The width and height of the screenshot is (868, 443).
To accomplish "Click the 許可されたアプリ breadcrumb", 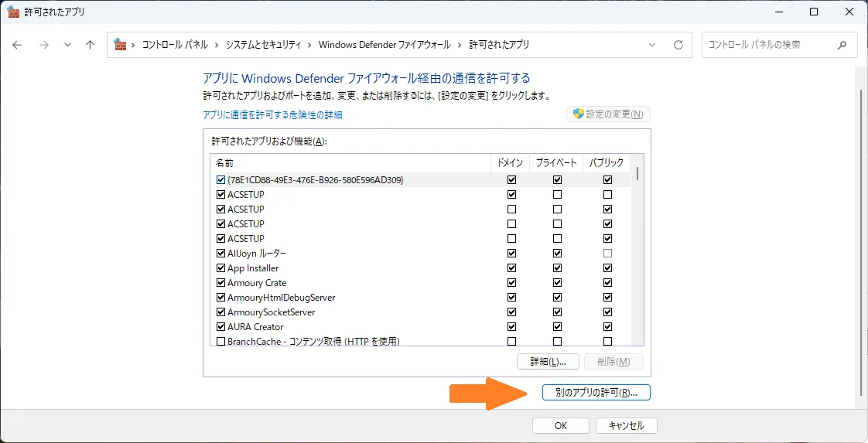I will [499, 46].
